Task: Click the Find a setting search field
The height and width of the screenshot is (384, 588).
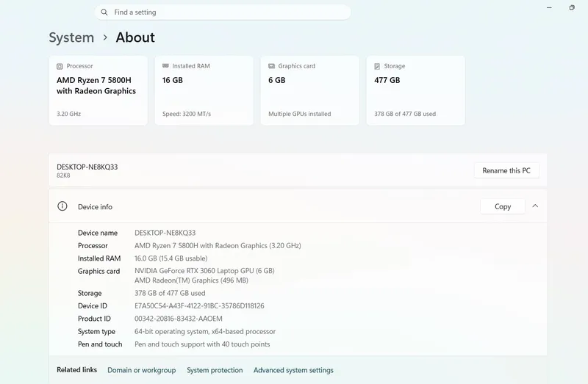Action: point(223,12)
